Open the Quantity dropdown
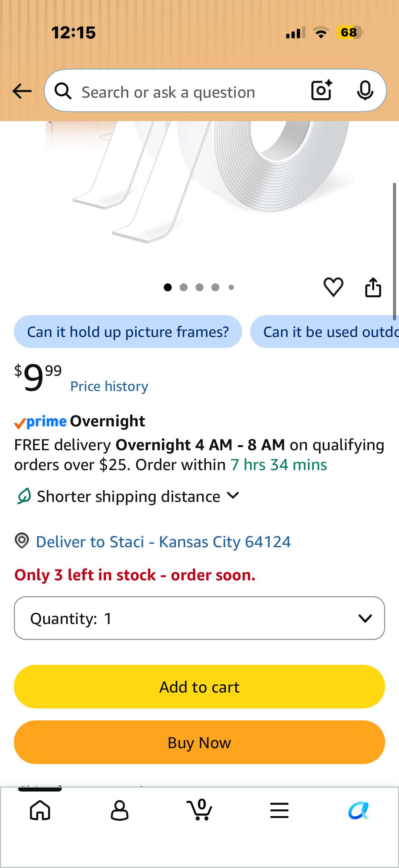The width and height of the screenshot is (399, 868). point(199,618)
